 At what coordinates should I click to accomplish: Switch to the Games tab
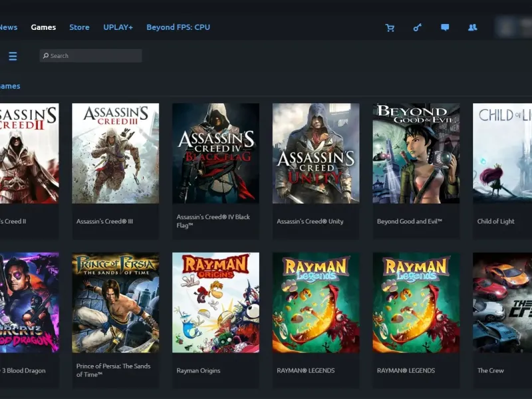click(43, 27)
